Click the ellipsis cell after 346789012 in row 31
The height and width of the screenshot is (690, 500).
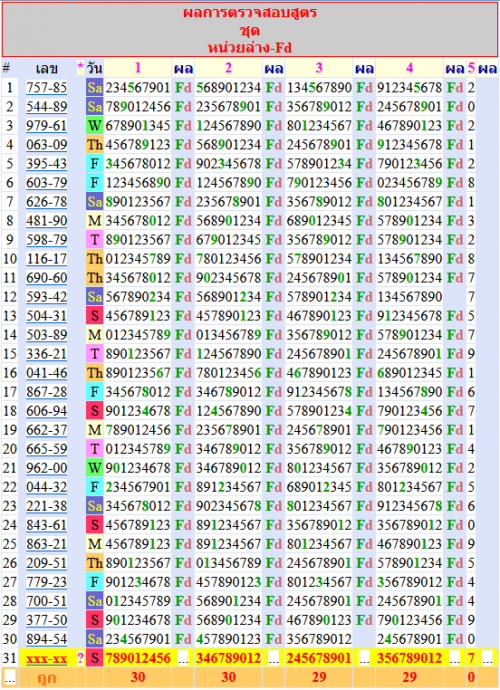click(274, 658)
